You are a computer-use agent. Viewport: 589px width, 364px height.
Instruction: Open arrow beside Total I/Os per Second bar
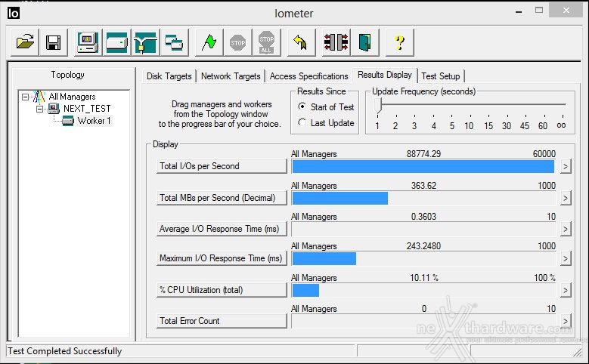pyautogui.click(x=565, y=166)
